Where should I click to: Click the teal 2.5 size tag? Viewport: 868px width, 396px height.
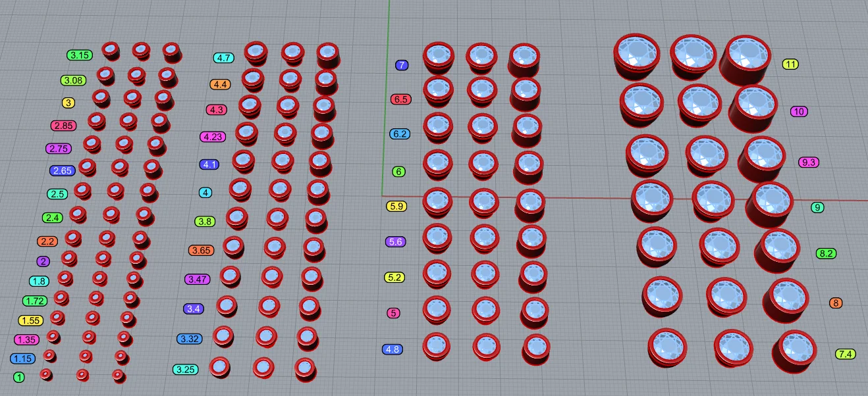tap(58, 194)
